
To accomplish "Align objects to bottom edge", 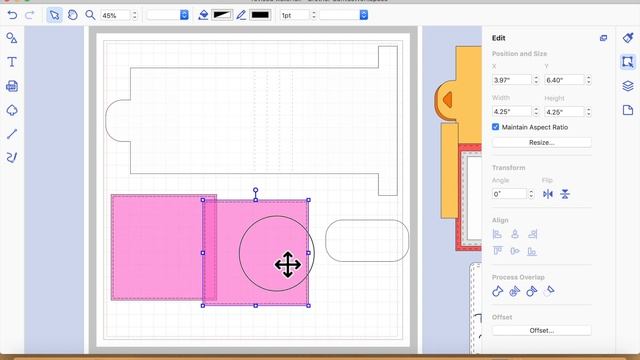I will click(x=532, y=251).
